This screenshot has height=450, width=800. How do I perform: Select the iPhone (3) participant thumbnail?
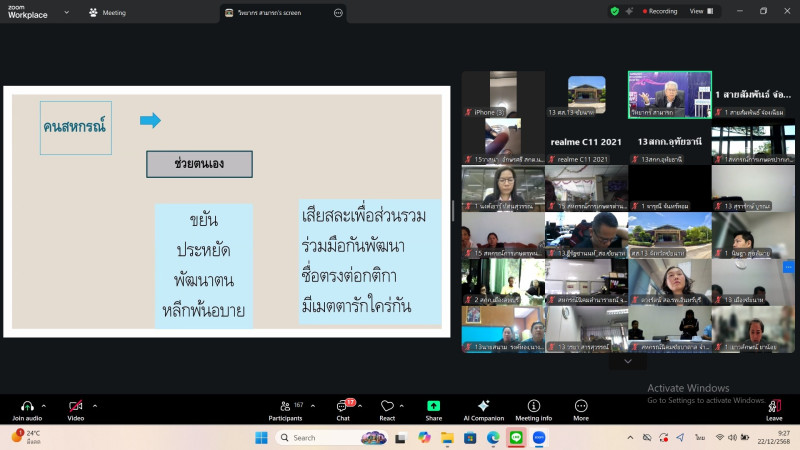(x=503, y=95)
